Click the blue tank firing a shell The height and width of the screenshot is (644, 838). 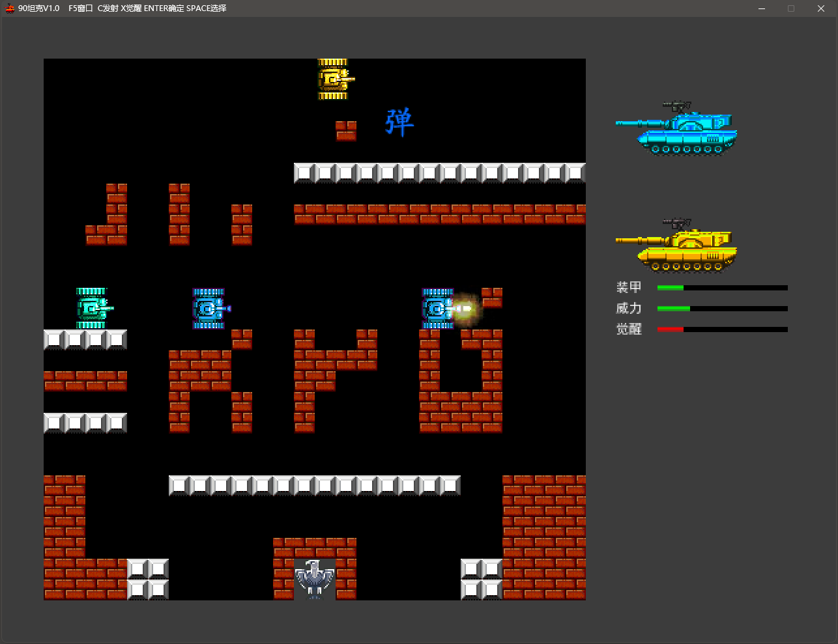(x=438, y=309)
